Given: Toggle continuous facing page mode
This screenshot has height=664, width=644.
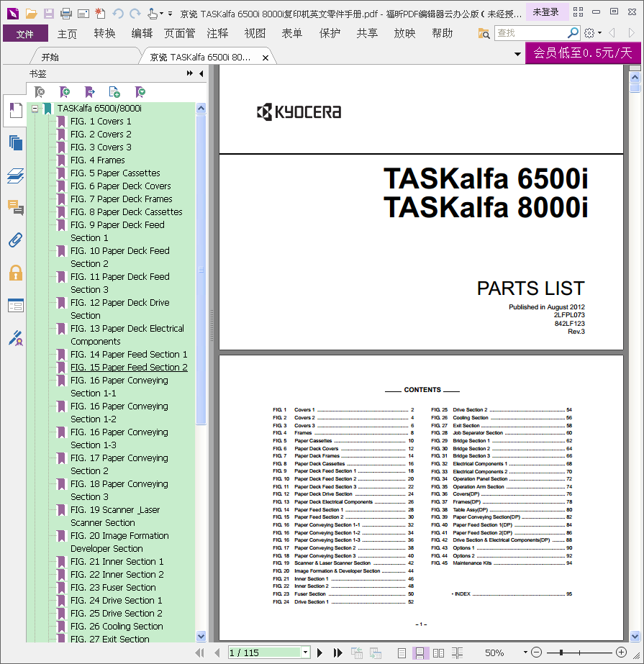Looking at the screenshot, I should click(457, 653).
